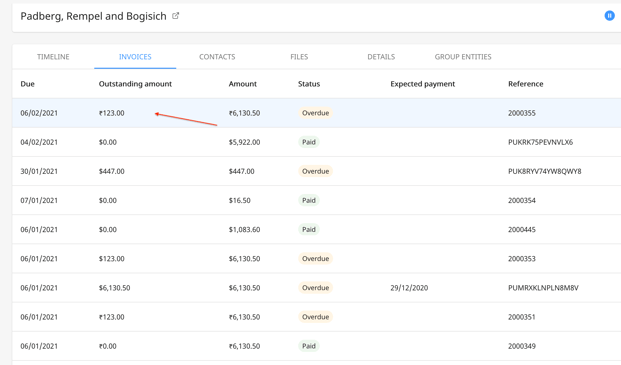Open invoice with reference 2000355

tap(522, 113)
